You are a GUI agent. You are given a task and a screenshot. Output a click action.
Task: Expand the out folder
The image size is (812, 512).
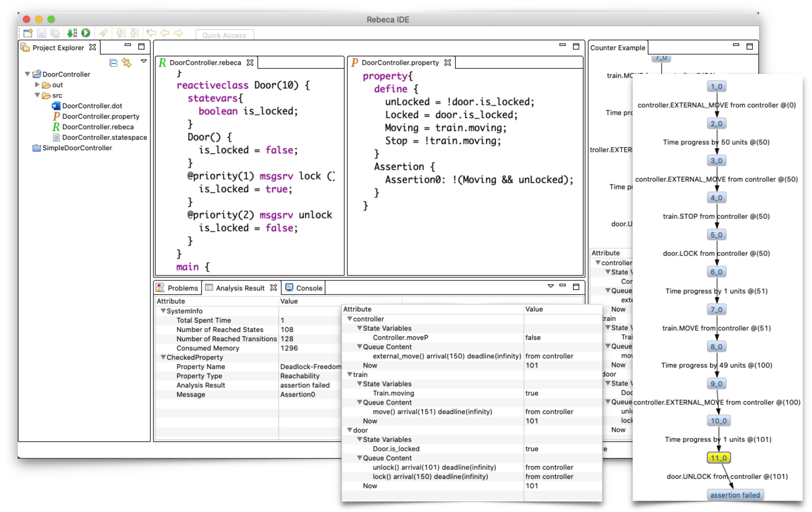[x=37, y=84]
